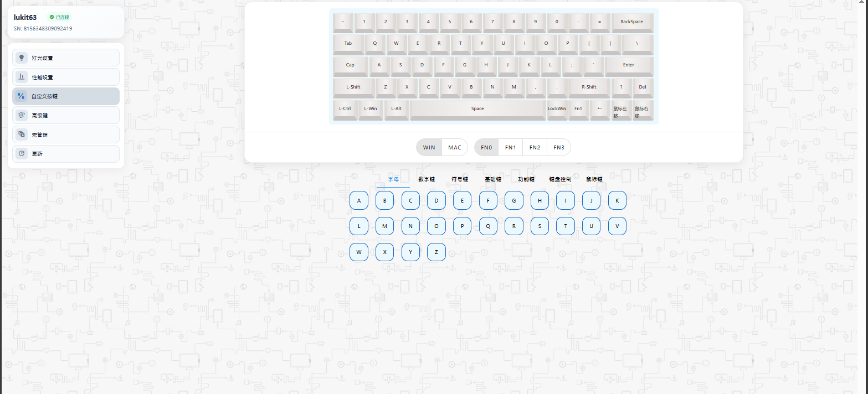Select the LockWin key on the keyboard layout
The width and height of the screenshot is (868, 394).
(557, 109)
